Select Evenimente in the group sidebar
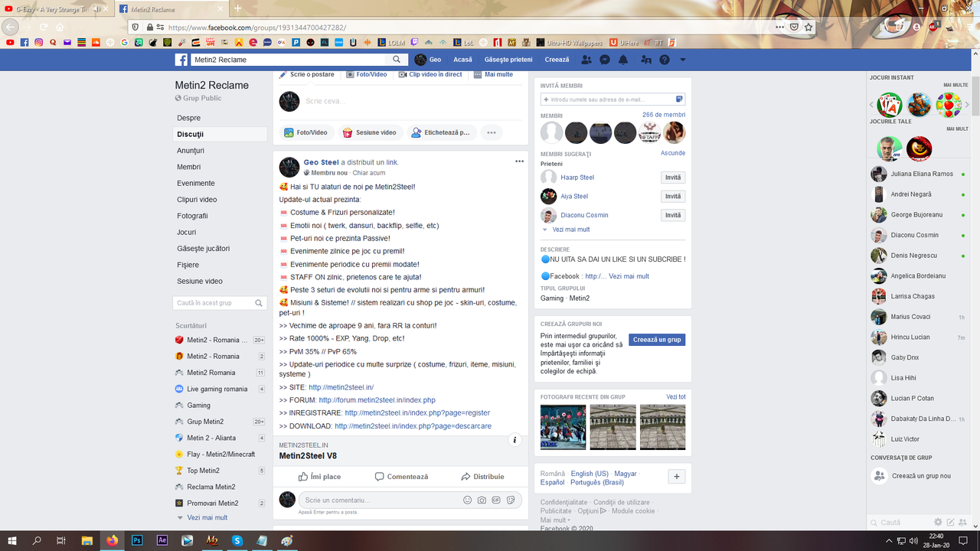The width and height of the screenshot is (980, 551). [196, 183]
